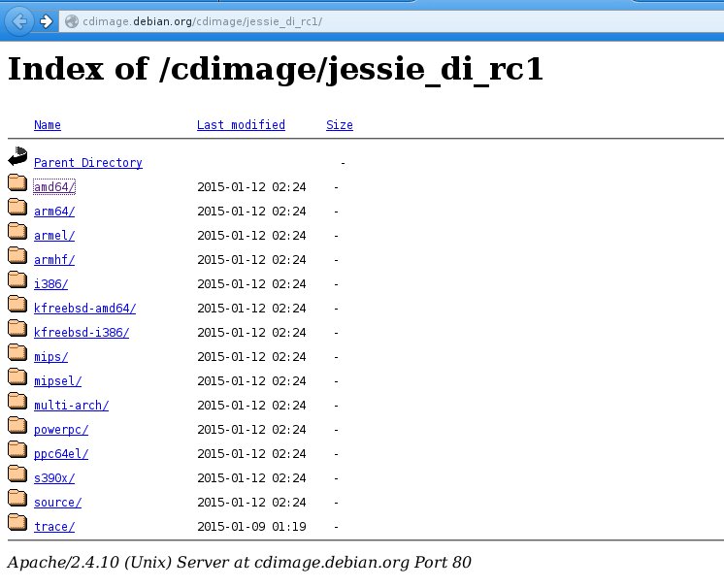This screenshot has height=588, width=724.
Task: Sort the listing by the Name column
Action: [x=48, y=125]
